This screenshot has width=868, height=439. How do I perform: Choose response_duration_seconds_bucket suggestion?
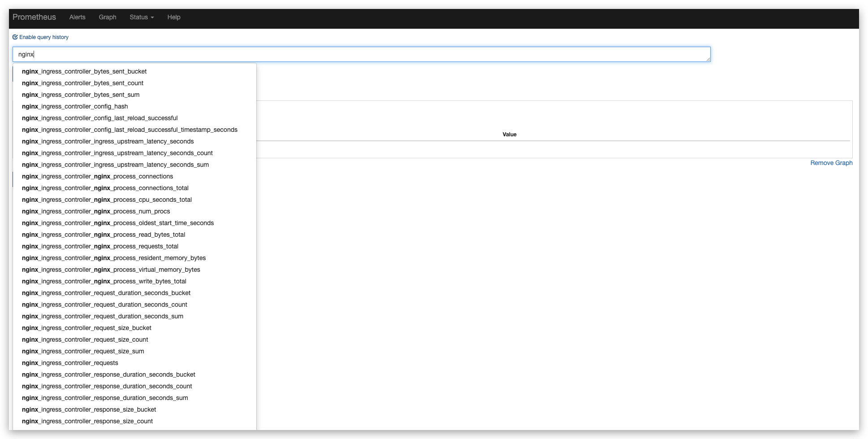(x=134, y=374)
